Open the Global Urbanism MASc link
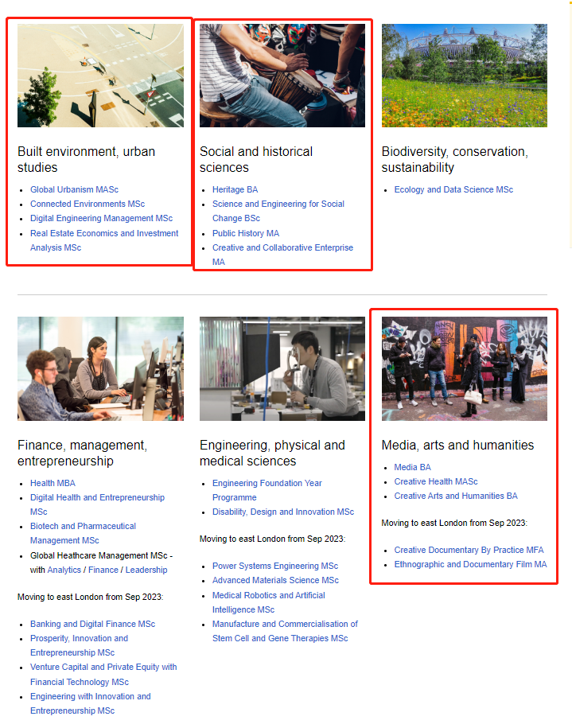Screen dimensions: 572x728 (x=74, y=189)
